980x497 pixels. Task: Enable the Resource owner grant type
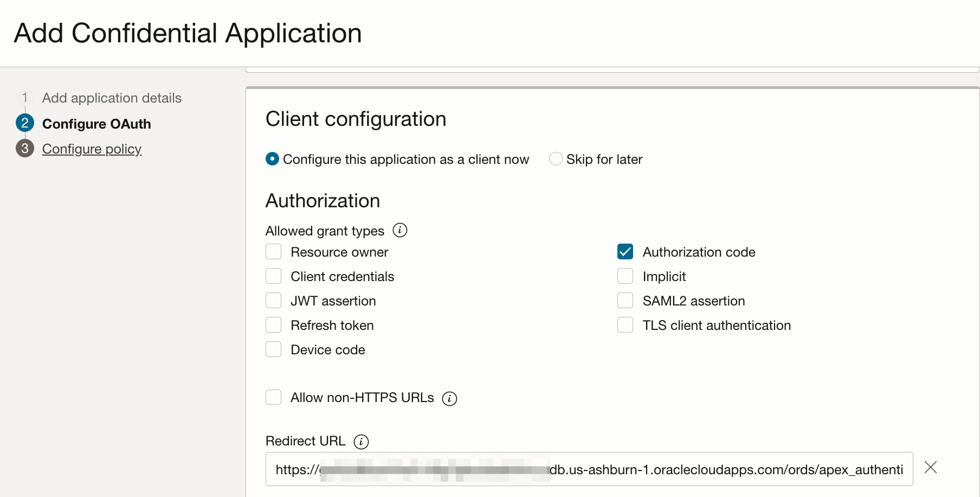[274, 252]
